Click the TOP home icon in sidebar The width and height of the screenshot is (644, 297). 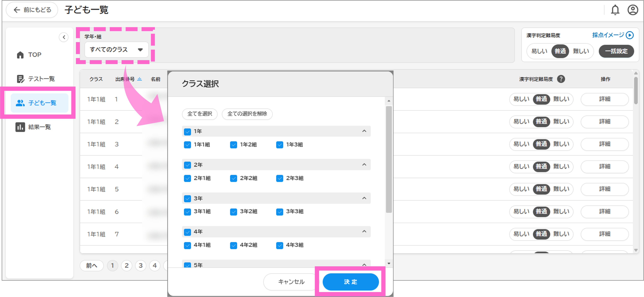click(x=20, y=55)
